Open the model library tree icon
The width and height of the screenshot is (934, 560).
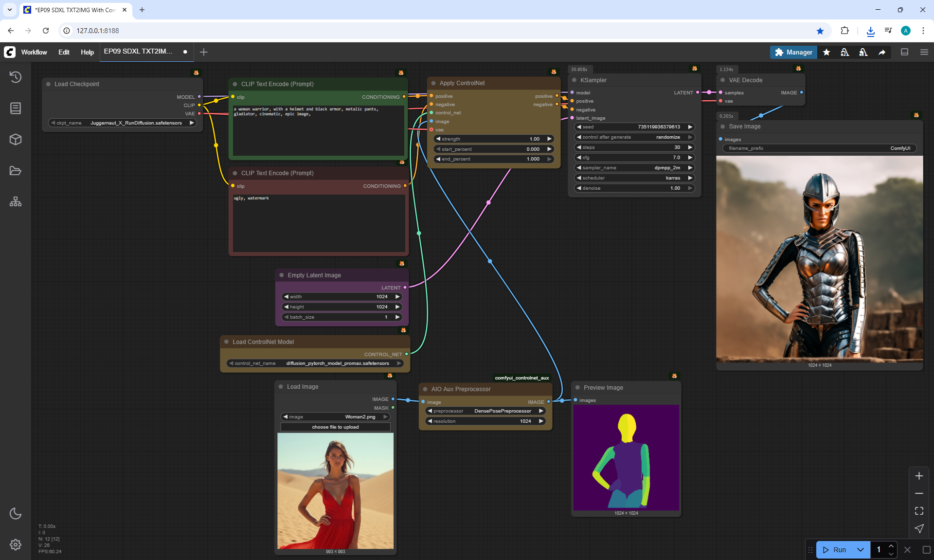(x=16, y=201)
